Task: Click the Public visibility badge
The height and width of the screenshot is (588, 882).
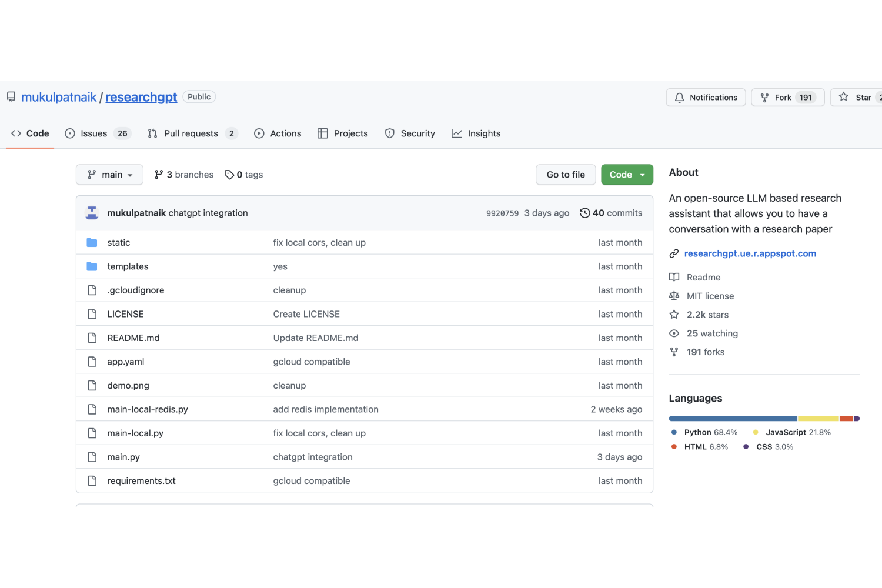Action: [x=199, y=97]
